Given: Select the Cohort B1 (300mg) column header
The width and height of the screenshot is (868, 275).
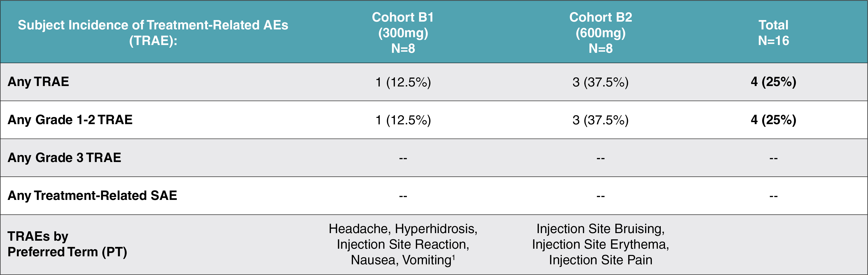Looking at the screenshot, I should click(x=403, y=33).
